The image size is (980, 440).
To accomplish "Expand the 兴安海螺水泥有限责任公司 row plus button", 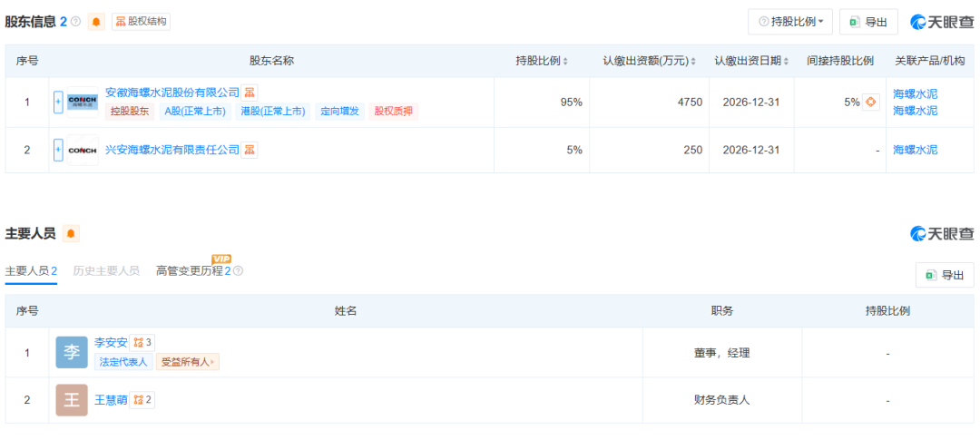I will 58,150.
